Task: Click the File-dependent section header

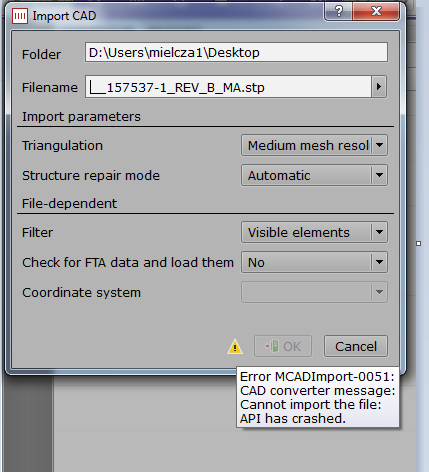Action: [x=69, y=203]
